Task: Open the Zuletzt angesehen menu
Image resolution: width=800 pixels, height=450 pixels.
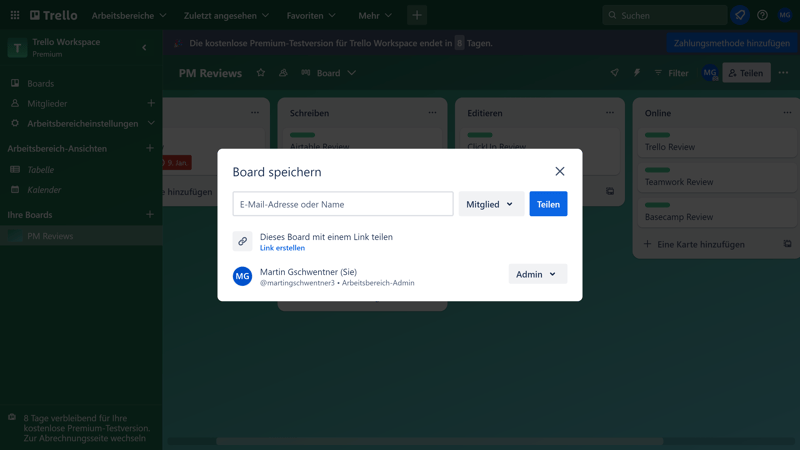Action: (226, 15)
